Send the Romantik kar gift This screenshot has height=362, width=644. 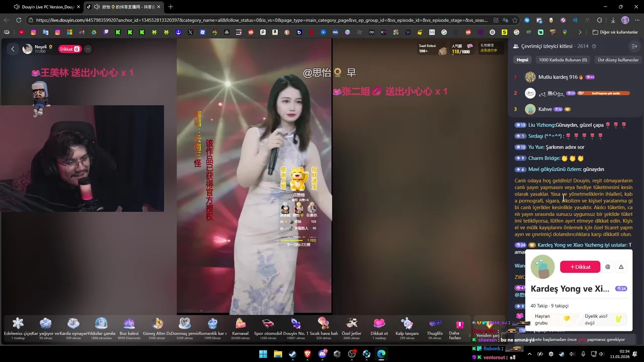pyautogui.click(x=212, y=328)
